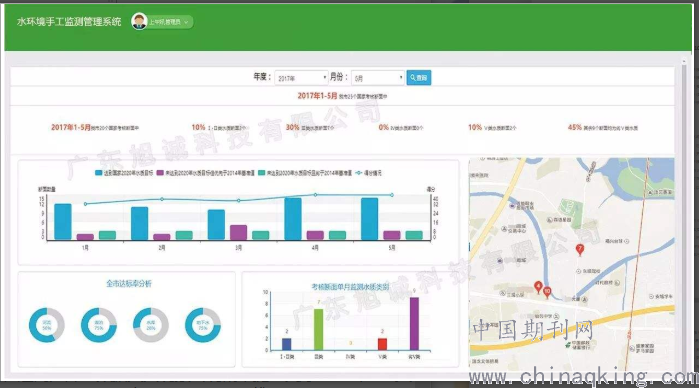Click the fourth donut chart in 全市达标率分析

click(x=203, y=325)
